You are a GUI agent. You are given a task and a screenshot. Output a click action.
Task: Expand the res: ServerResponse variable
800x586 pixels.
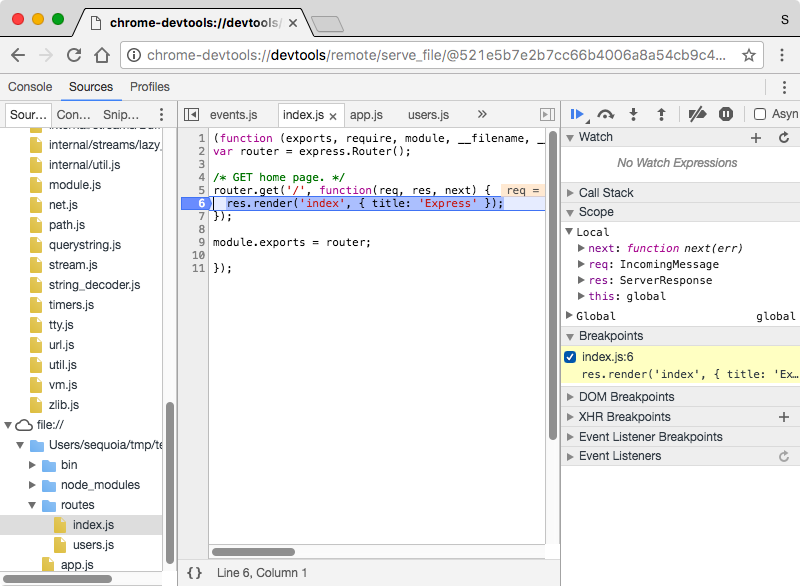tap(581, 280)
